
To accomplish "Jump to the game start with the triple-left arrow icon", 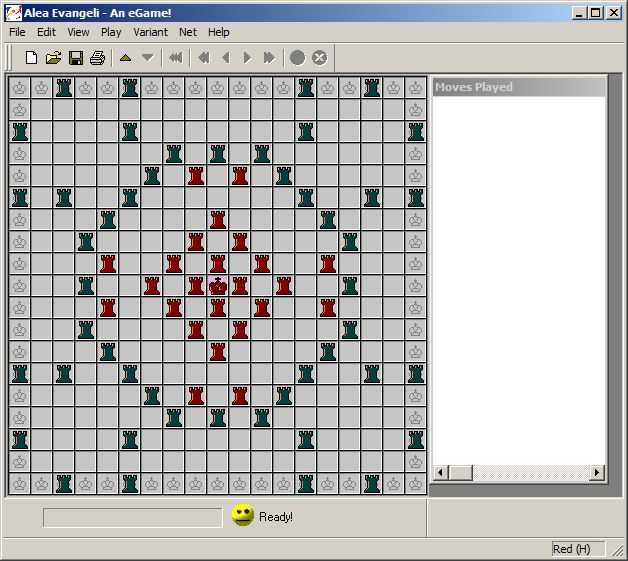I will 175,58.
